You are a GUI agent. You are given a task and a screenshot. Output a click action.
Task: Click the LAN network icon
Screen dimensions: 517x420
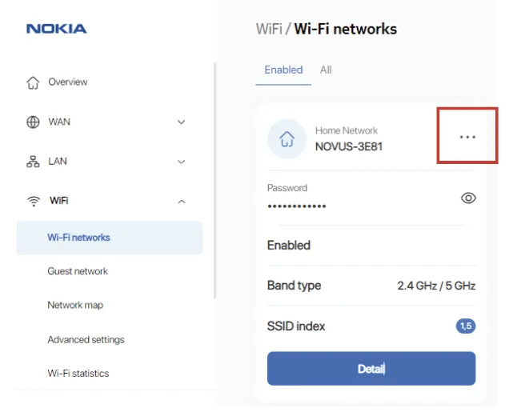(x=33, y=162)
